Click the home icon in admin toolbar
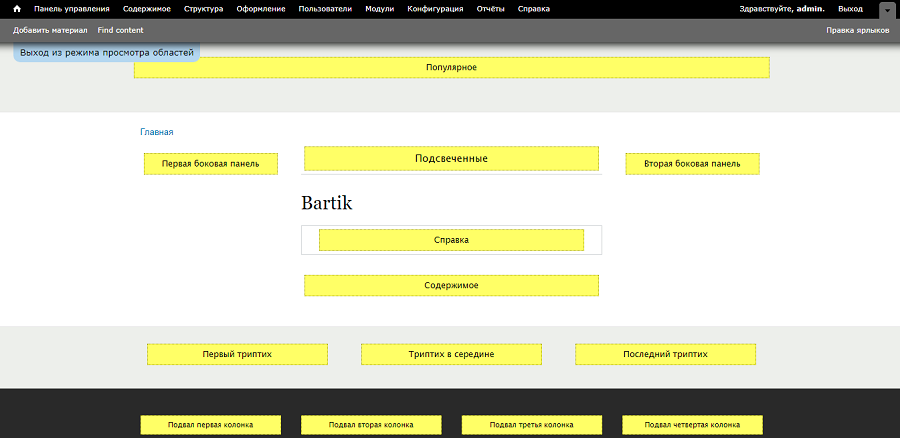The height and width of the screenshot is (438, 900). (17, 9)
